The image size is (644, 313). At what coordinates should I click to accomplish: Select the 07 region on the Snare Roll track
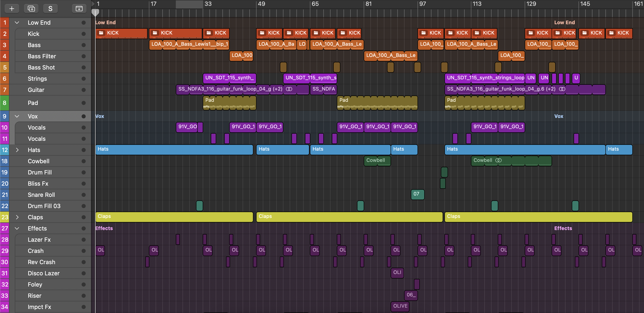pos(417,194)
